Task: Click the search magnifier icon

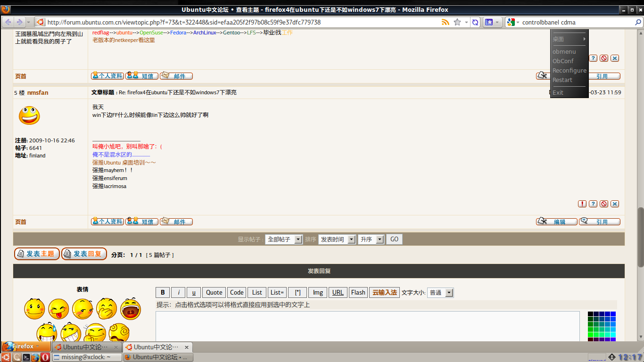Action: pos(638,22)
